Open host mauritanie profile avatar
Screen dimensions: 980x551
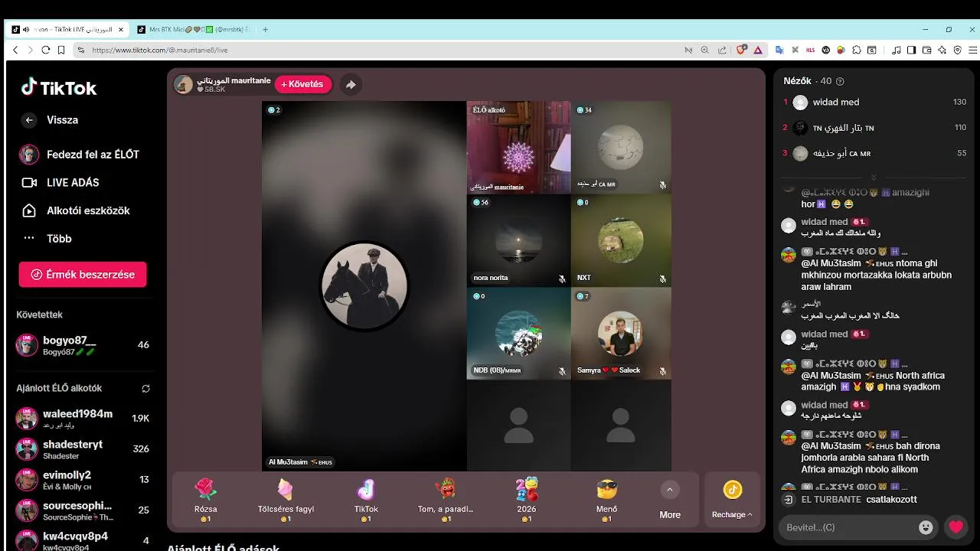[x=184, y=84]
